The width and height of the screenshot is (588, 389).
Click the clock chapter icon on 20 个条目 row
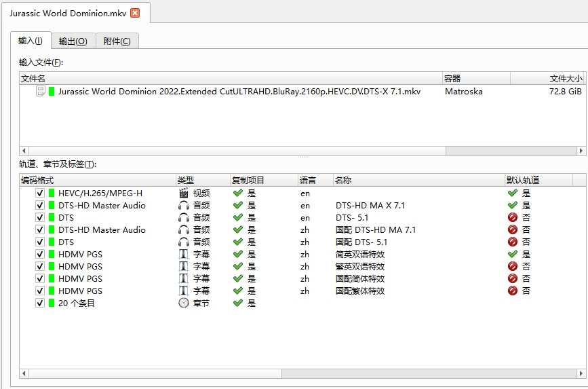(183, 303)
